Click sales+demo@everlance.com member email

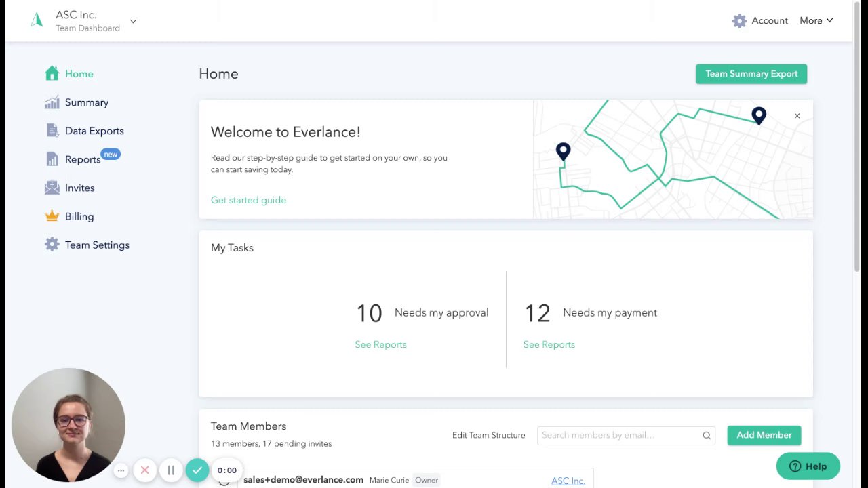pyautogui.click(x=303, y=479)
